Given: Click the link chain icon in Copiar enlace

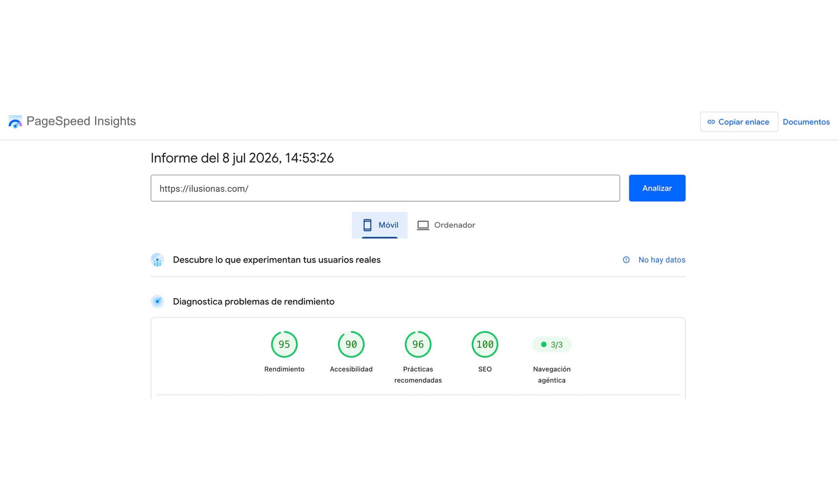Looking at the screenshot, I should click(x=712, y=122).
